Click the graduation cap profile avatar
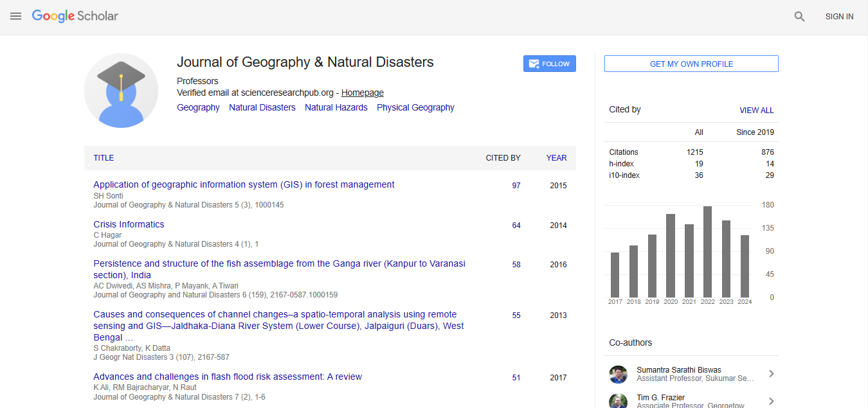Screen dimensions: 868x408 click(121, 91)
